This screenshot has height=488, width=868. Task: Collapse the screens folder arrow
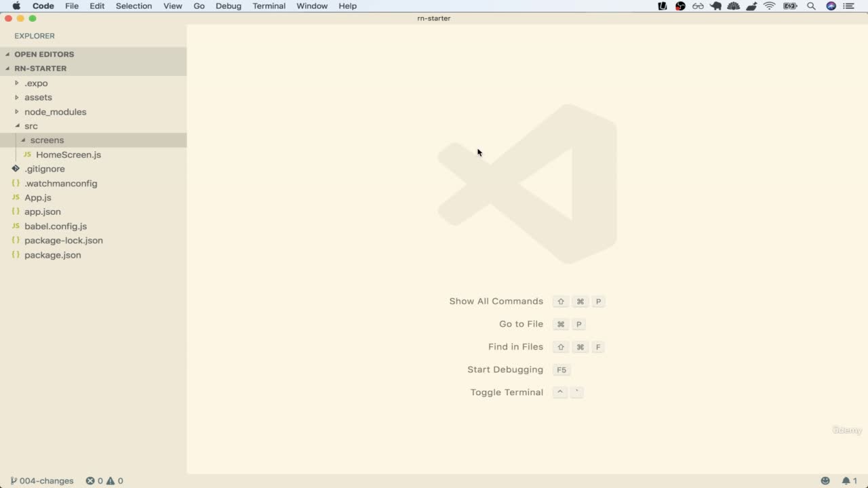23,140
